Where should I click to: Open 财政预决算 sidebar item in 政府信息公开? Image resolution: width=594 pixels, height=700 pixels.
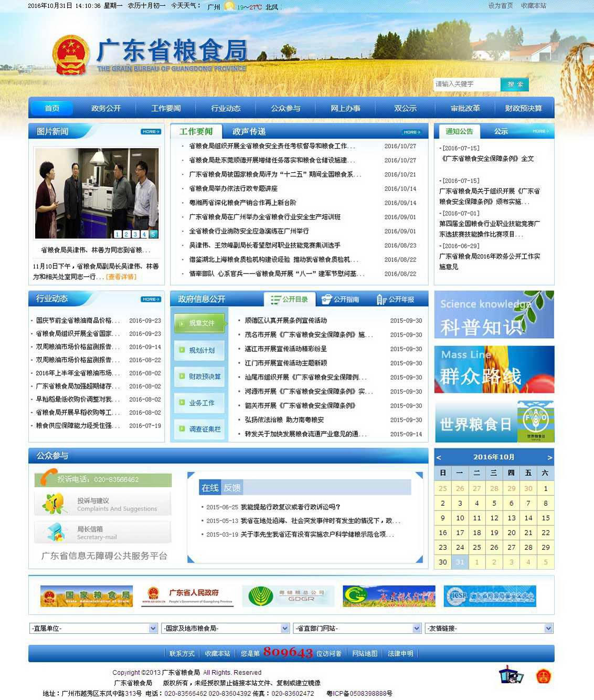pyautogui.click(x=200, y=377)
